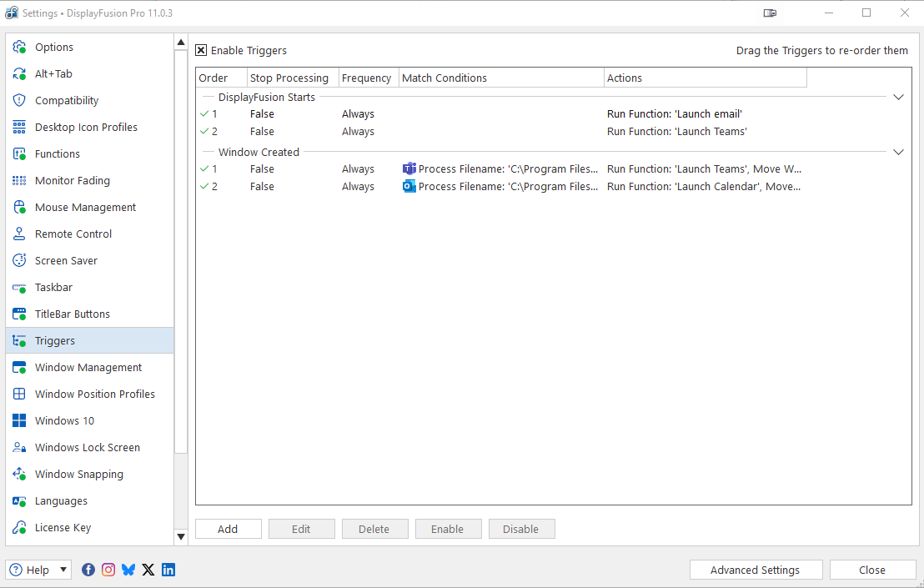
Task: Collapse the DisplayFusion Starts group
Action: pyautogui.click(x=898, y=97)
